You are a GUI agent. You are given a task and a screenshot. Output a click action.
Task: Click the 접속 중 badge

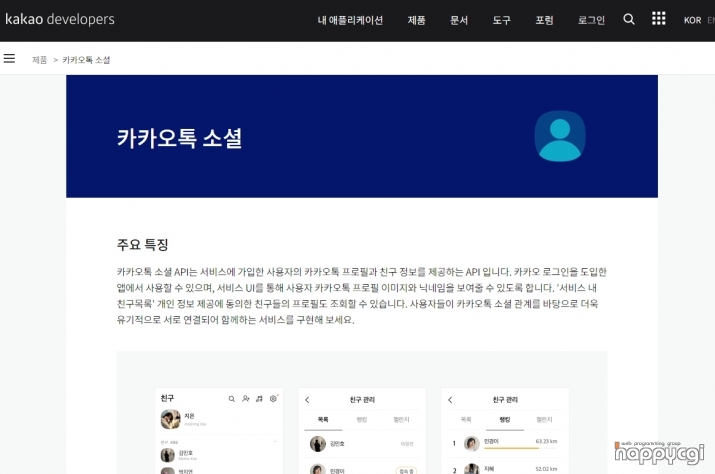point(406,470)
